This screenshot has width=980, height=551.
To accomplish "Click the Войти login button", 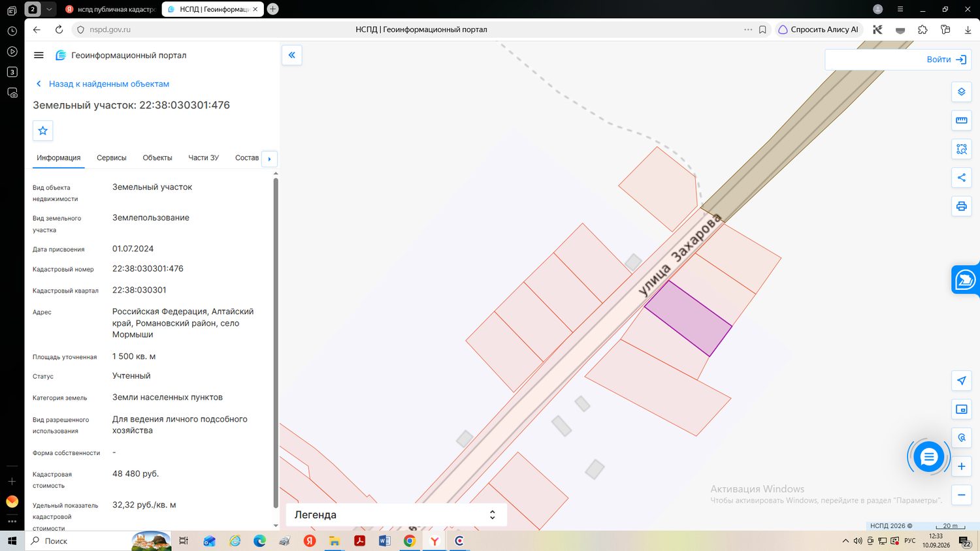I will click(946, 59).
